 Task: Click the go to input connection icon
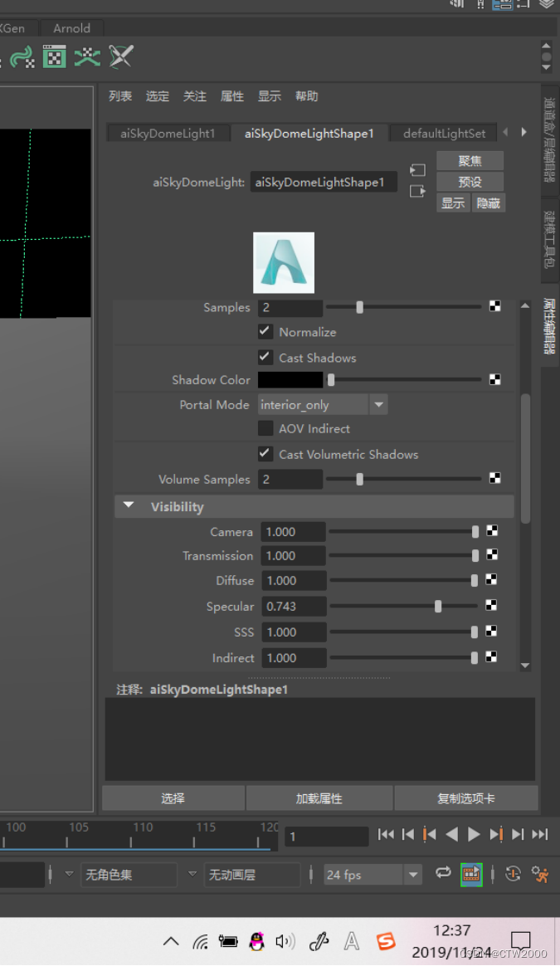pos(417,170)
